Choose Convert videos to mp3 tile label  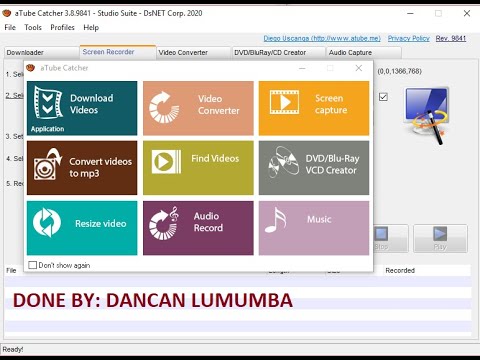pyautogui.click(x=101, y=167)
